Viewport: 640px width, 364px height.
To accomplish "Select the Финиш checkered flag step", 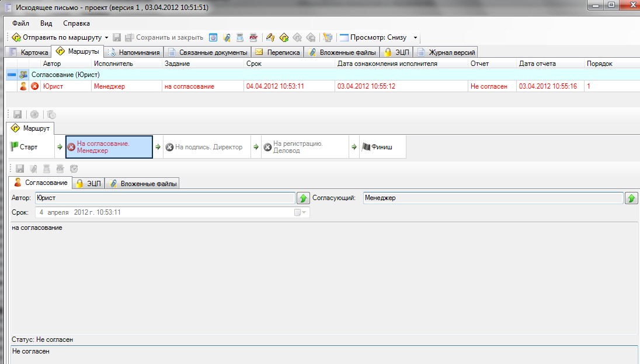I will 377,147.
